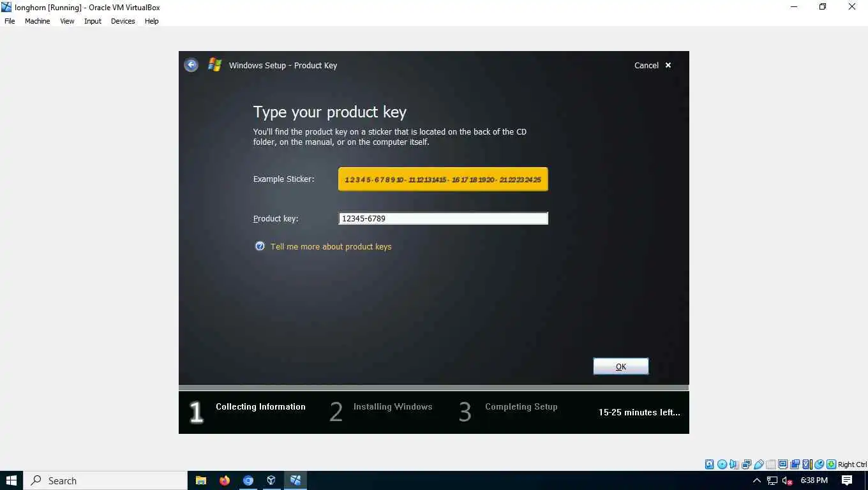Image resolution: width=868 pixels, height=490 pixels.
Task: Open the View menu
Action: coord(67,21)
